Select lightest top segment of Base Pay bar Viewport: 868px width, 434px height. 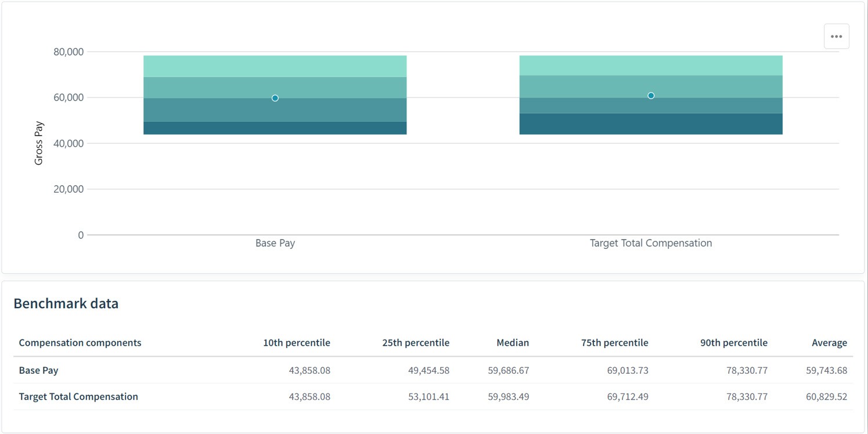coord(275,66)
